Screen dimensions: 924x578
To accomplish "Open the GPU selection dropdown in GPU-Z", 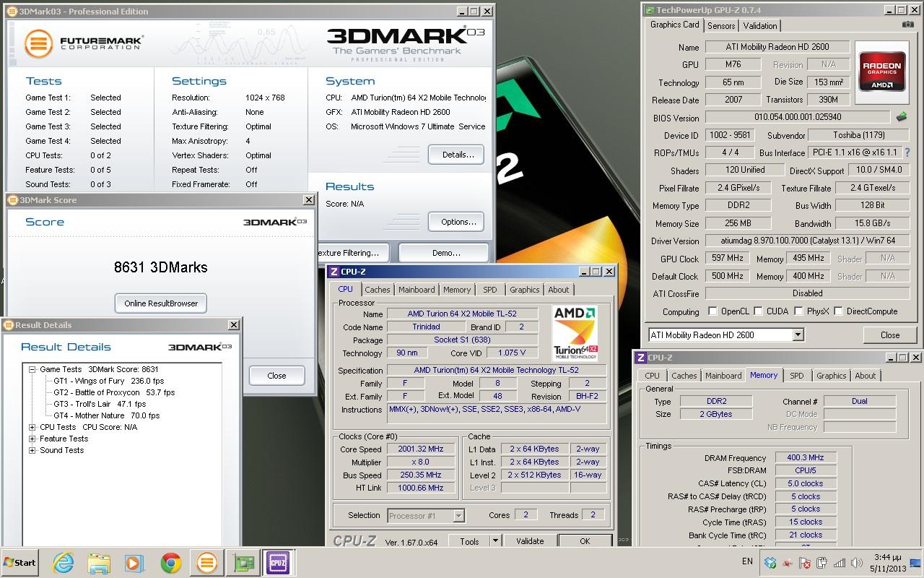I will click(798, 335).
